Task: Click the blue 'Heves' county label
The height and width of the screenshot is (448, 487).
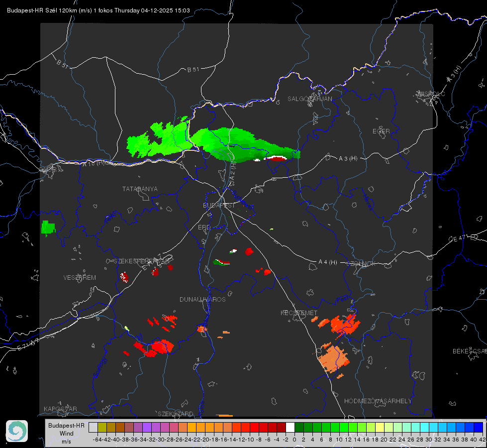Action: pos(368,202)
